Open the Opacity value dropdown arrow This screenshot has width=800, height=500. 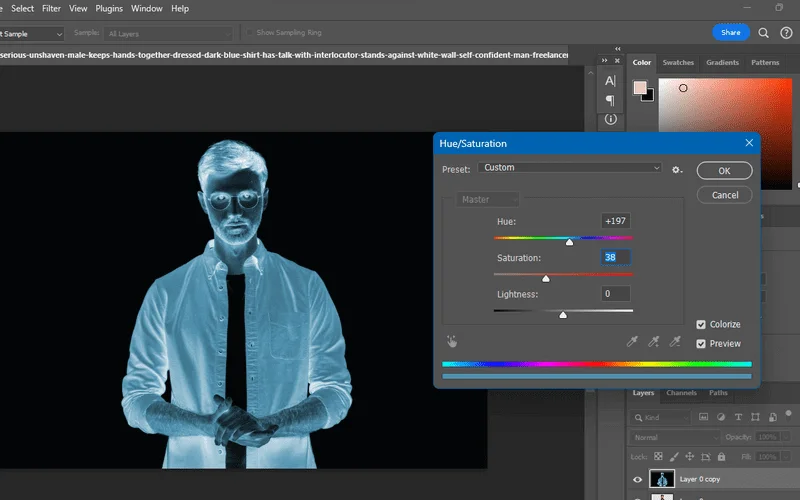[786, 437]
